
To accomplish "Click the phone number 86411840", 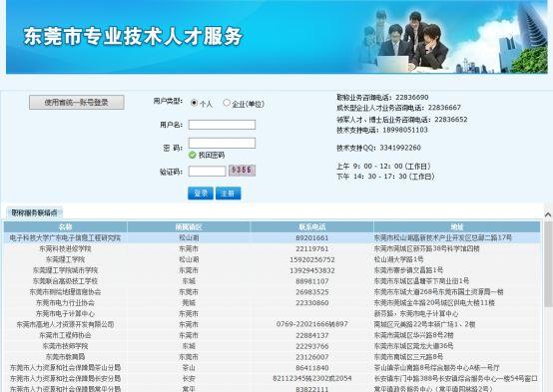I will 312,368.
